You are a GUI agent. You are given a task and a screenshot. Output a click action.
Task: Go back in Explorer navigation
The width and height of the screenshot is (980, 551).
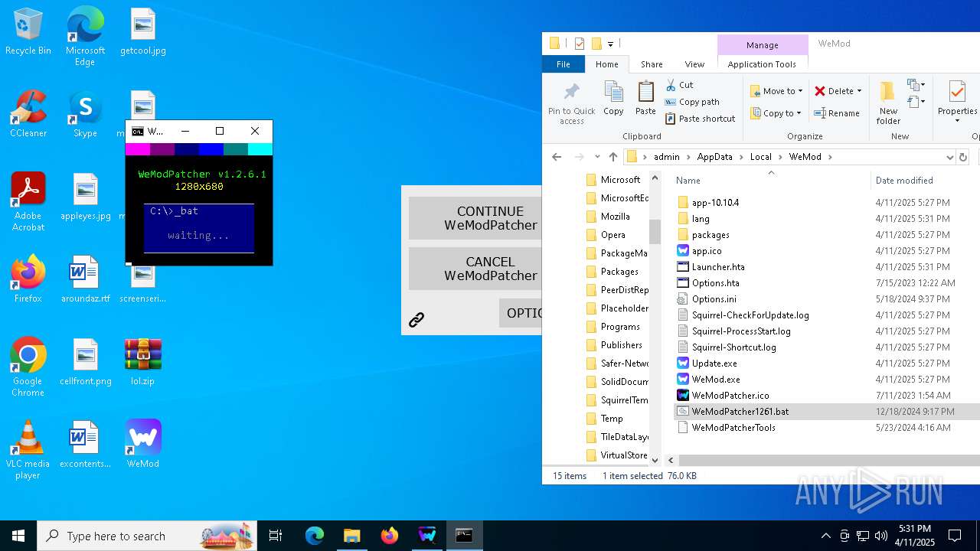[x=557, y=157]
